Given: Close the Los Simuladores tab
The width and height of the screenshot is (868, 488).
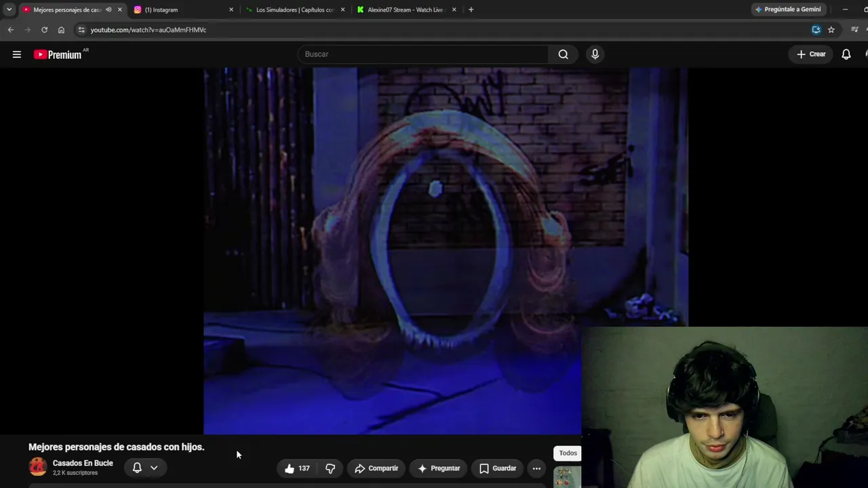Looking at the screenshot, I should (342, 9).
